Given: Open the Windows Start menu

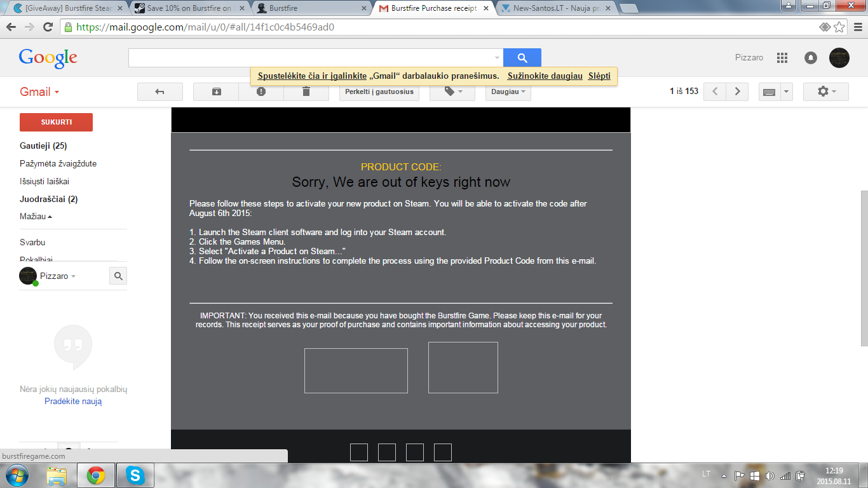Looking at the screenshot, I should [x=17, y=475].
